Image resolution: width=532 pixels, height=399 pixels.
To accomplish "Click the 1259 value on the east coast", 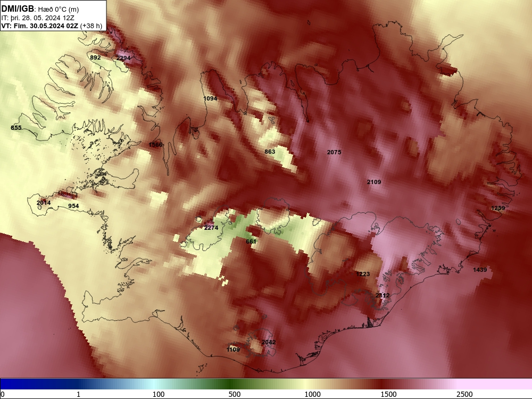I will [x=498, y=208].
